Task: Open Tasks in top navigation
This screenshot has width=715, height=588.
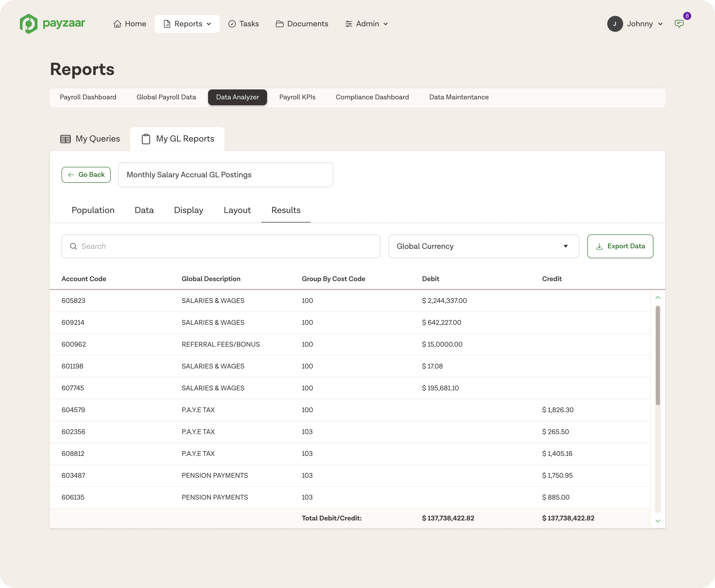Action: 244,24
